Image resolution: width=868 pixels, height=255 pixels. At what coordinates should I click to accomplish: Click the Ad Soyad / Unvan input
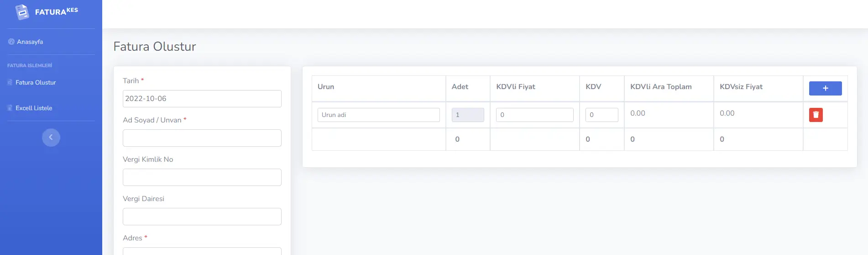pos(202,138)
